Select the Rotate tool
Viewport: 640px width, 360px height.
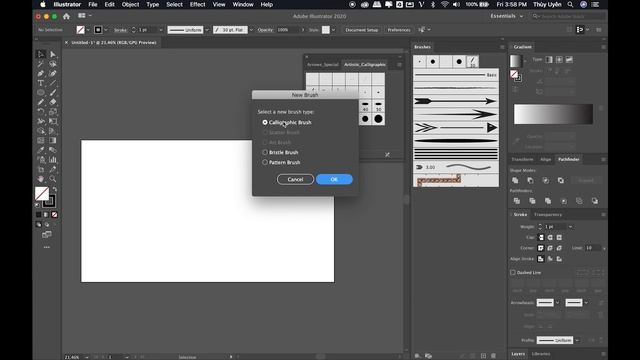pyautogui.click(x=41, y=112)
